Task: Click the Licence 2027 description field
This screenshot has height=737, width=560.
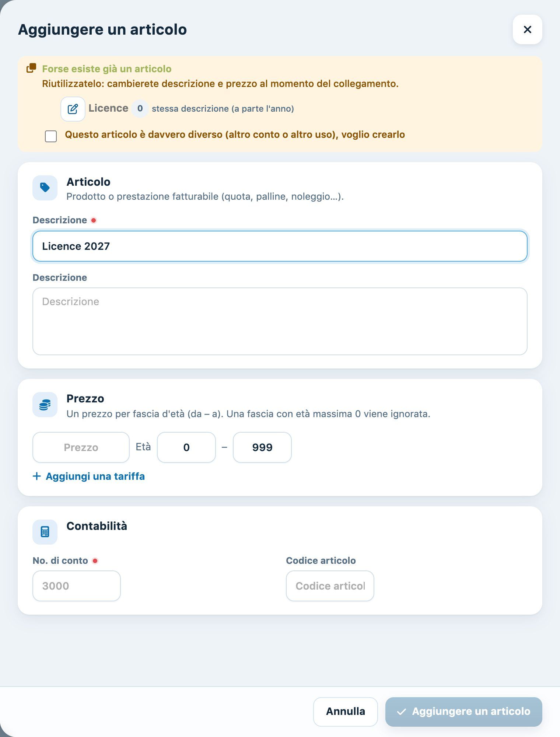Action: click(280, 246)
